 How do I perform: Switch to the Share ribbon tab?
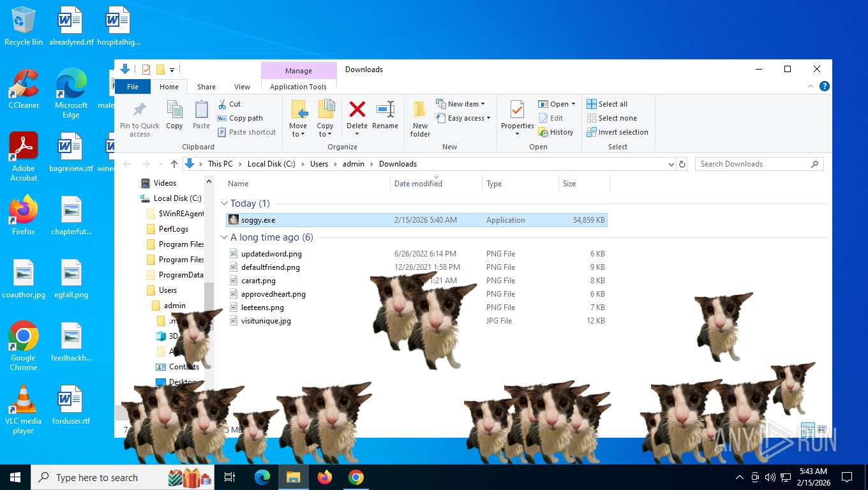(206, 87)
